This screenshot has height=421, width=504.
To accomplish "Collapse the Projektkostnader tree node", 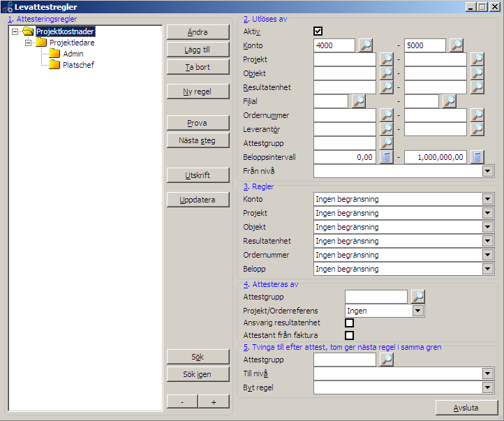I will pos(15,31).
